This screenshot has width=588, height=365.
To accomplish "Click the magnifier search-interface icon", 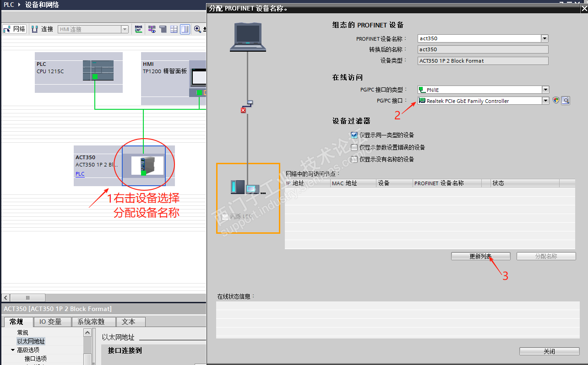I will click(x=566, y=101).
